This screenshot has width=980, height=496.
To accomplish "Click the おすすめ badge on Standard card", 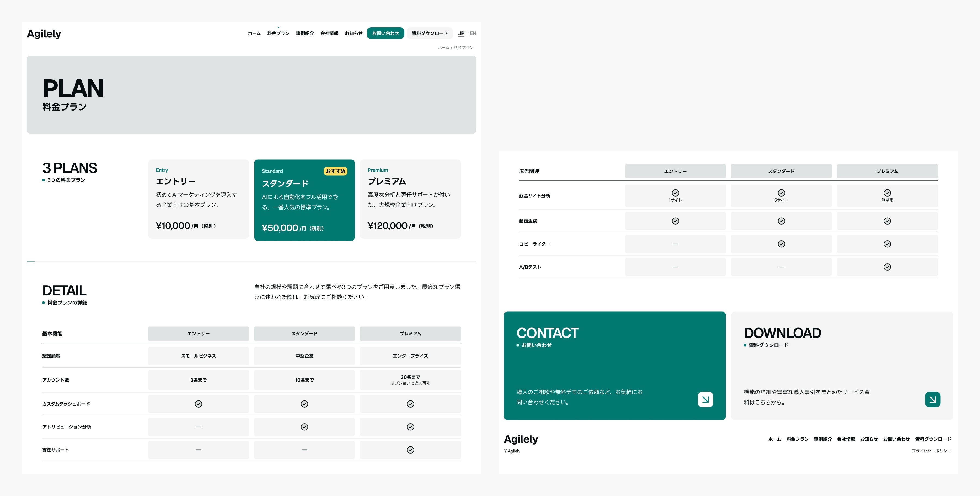I will click(335, 171).
